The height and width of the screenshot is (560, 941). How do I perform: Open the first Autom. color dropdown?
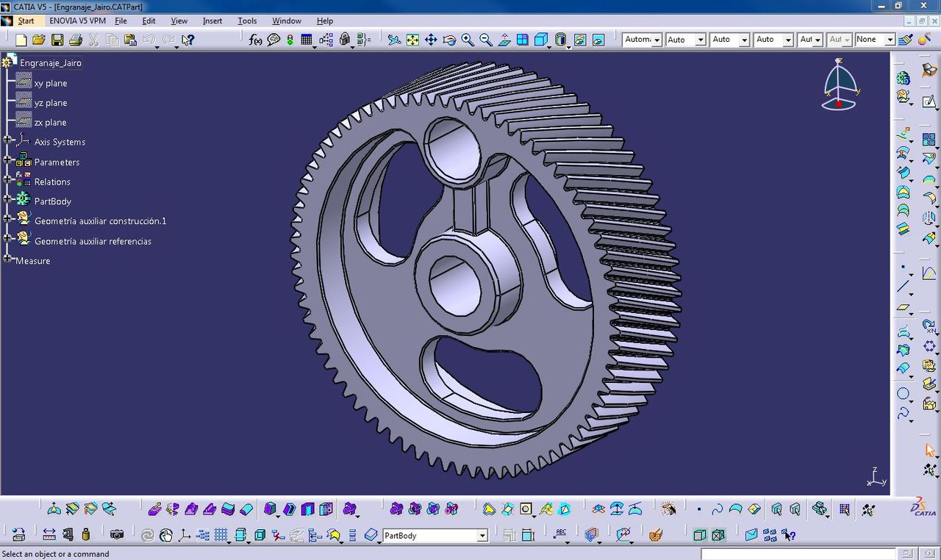tap(656, 40)
